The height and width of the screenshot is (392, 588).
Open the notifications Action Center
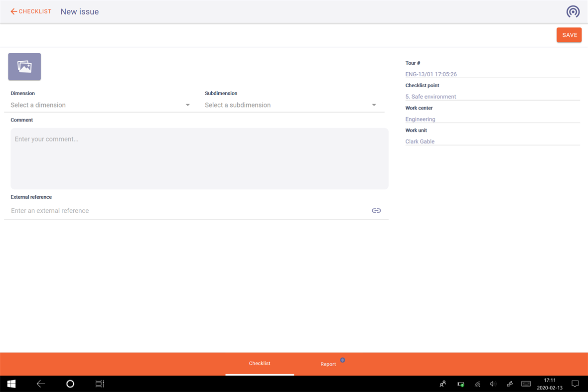click(x=575, y=384)
